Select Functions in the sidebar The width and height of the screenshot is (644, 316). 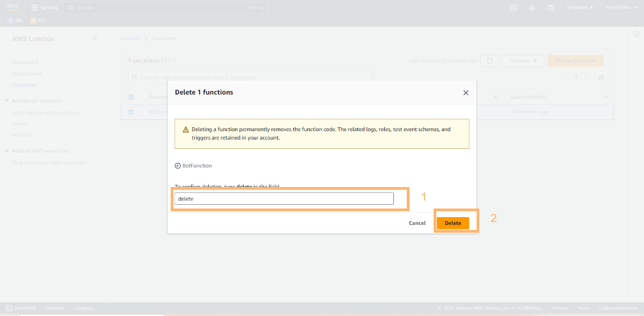pyautogui.click(x=24, y=85)
